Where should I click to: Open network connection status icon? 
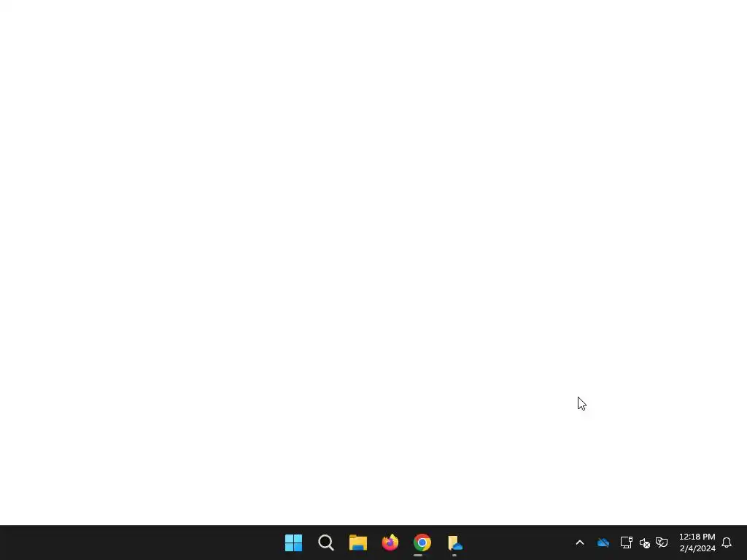pos(626,542)
